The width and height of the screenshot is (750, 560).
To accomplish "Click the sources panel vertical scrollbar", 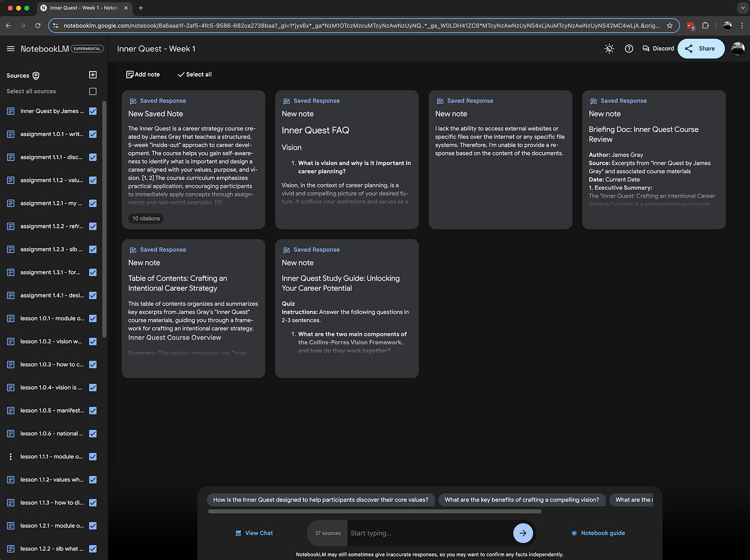I will pyautogui.click(x=105, y=219).
